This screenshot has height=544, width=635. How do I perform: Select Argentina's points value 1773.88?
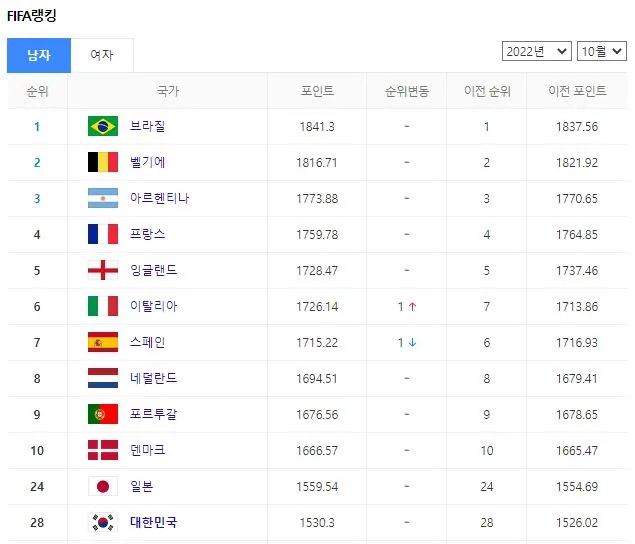click(x=317, y=198)
